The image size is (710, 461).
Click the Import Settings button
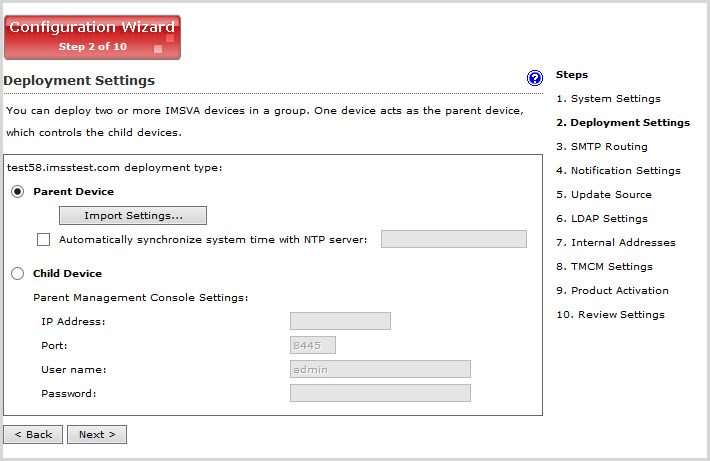133,215
